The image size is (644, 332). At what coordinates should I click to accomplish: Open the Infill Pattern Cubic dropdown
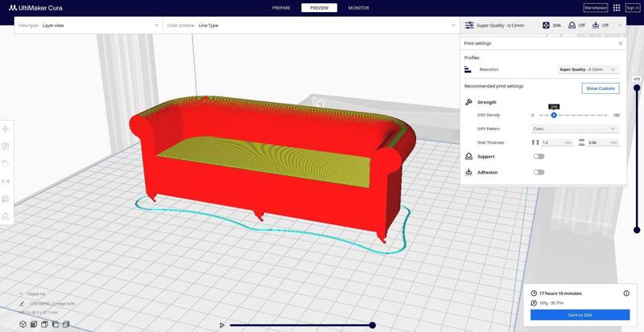575,129
